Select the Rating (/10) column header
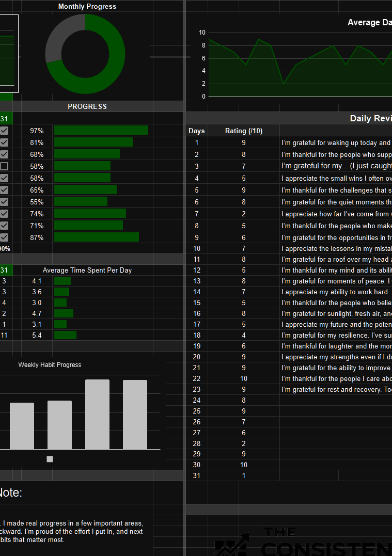Screen dimensions: 392x556 point(244,131)
